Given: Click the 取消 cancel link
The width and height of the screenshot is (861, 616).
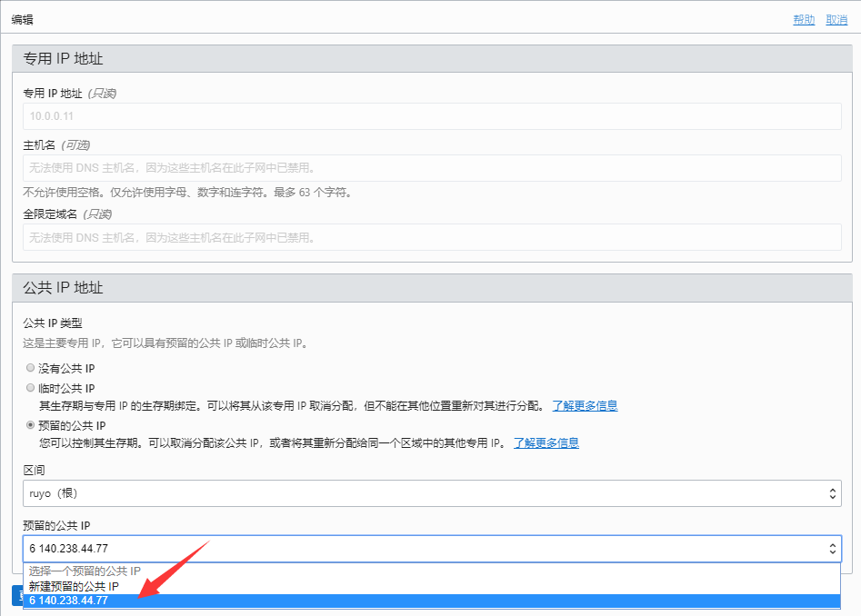Looking at the screenshot, I should point(836,20).
